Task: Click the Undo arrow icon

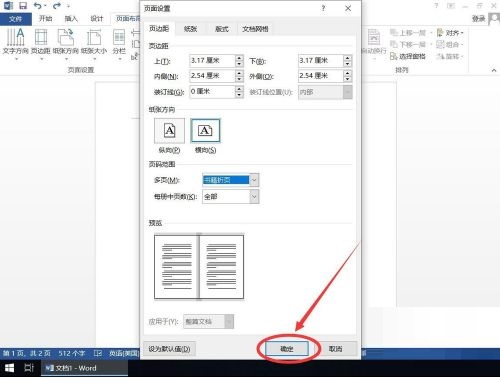Action: pyautogui.click(x=38, y=5)
